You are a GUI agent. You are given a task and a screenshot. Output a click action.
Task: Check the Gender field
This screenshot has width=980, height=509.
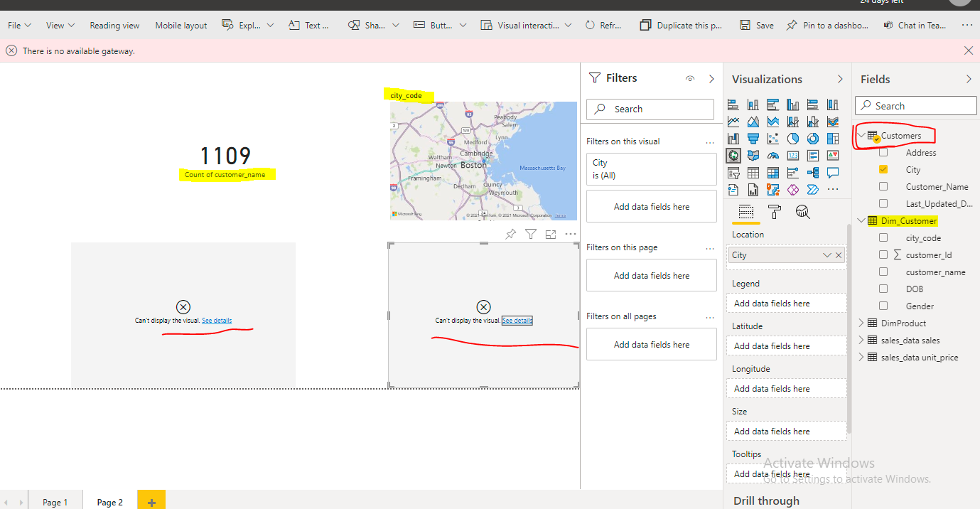[883, 306]
